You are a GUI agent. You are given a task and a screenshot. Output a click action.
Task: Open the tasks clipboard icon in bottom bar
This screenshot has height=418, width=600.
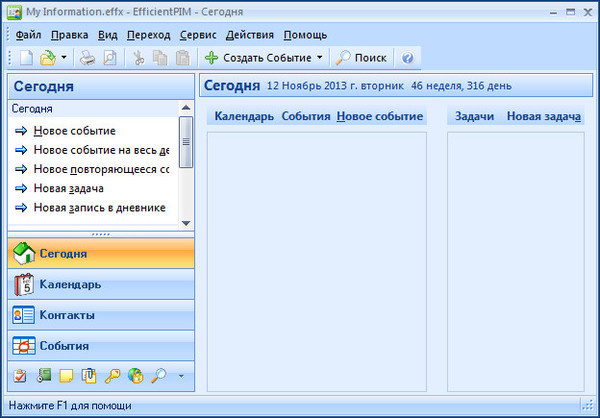21,376
